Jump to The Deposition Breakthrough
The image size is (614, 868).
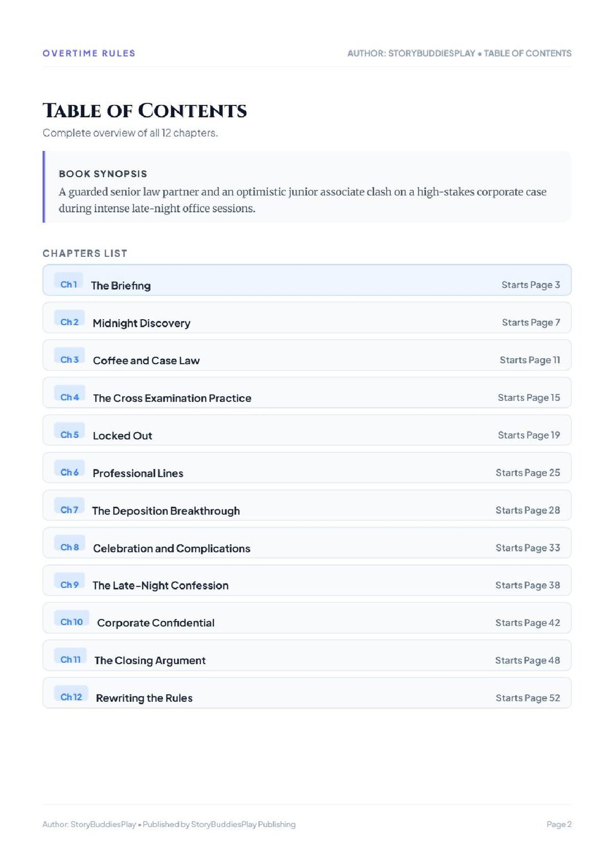point(307,505)
